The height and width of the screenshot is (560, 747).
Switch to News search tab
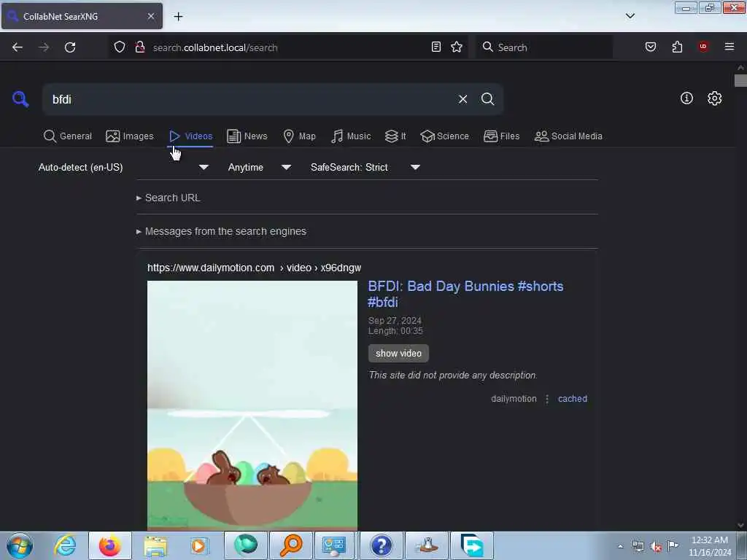tap(247, 136)
